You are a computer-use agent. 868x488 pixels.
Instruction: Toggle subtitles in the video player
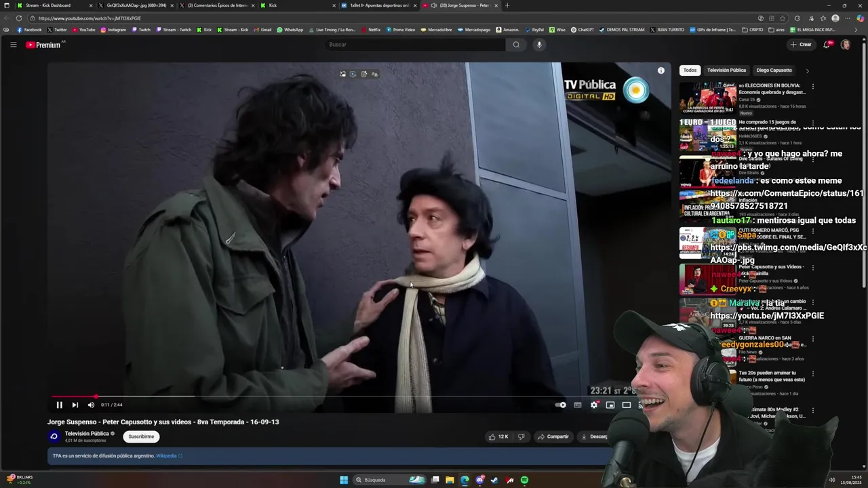click(x=578, y=405)
